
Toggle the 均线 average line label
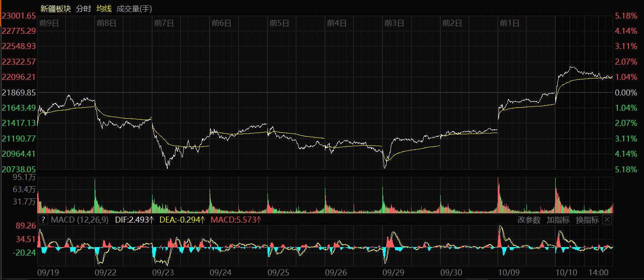[104, 8]
